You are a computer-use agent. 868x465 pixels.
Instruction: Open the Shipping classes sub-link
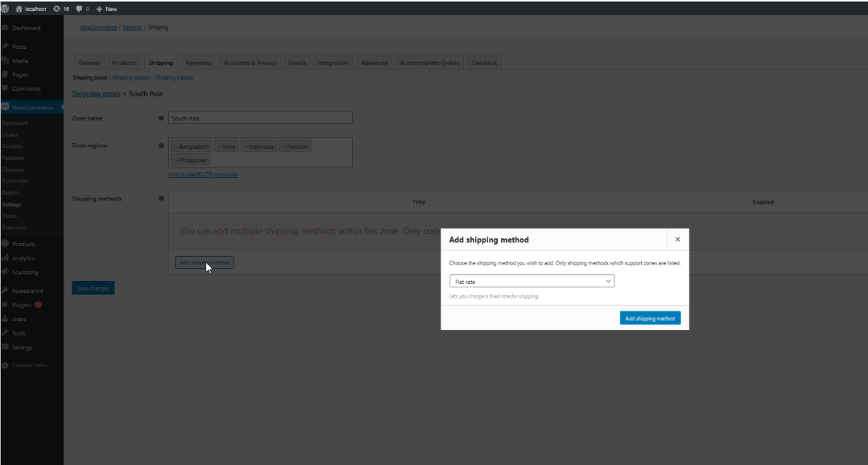pyautogui.click(x=174, y=78)
